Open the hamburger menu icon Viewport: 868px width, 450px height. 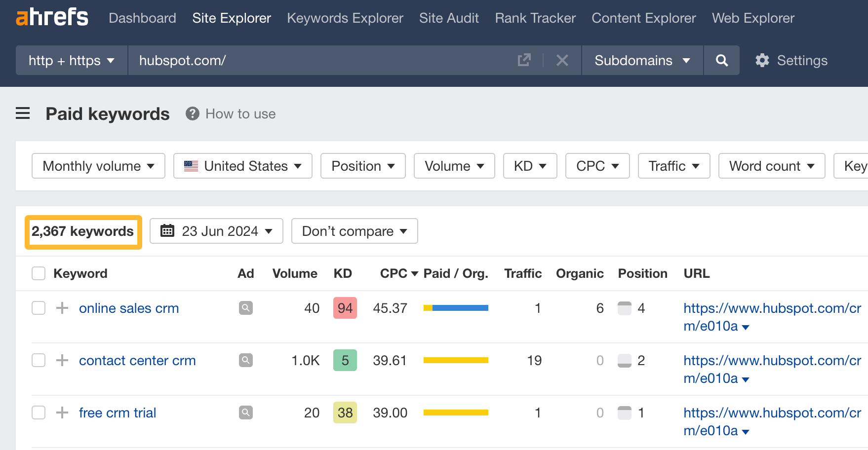click(23, 113)
